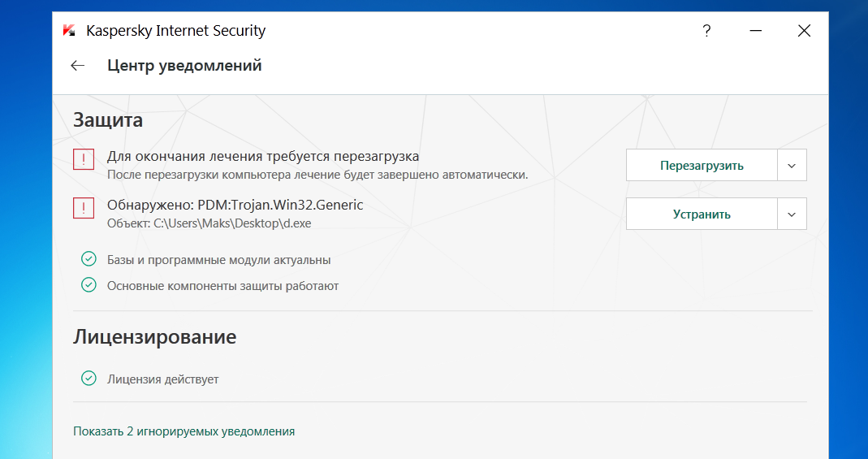Select the reboot required notification title
The width and height of the screenshot is (868, 459).
[x=263, y=156]
